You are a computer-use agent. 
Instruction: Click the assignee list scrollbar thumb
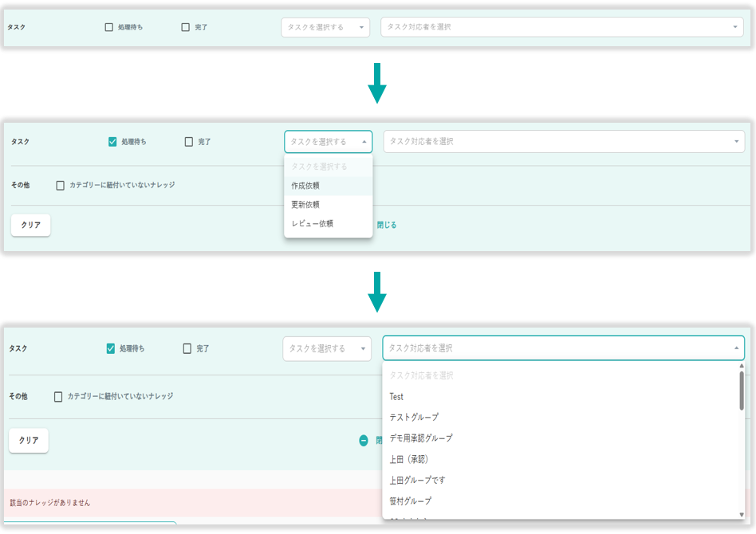[x=742, y=390]
